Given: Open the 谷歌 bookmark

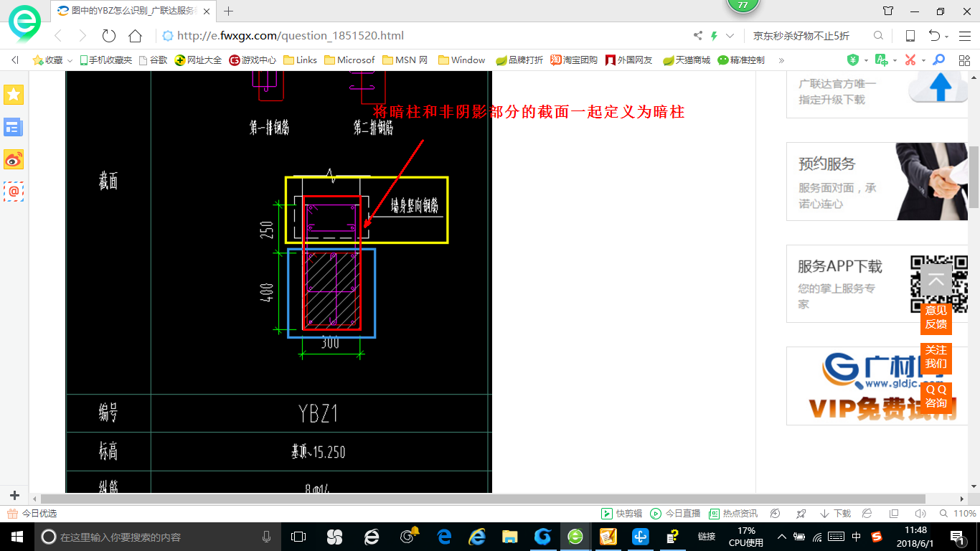Looking at the screenshot, I should [153, 60].
